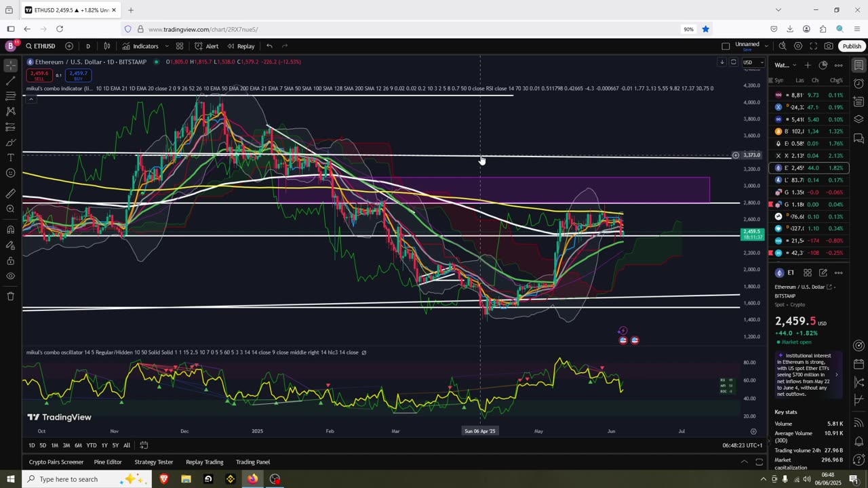Open the ETHUSD symbol search
Image resolution: width=868 pixels, height=488 pixels.
41,46
